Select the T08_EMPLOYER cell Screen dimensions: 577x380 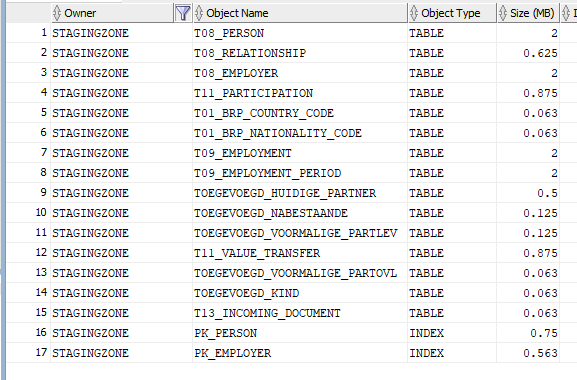click(300, 73)
